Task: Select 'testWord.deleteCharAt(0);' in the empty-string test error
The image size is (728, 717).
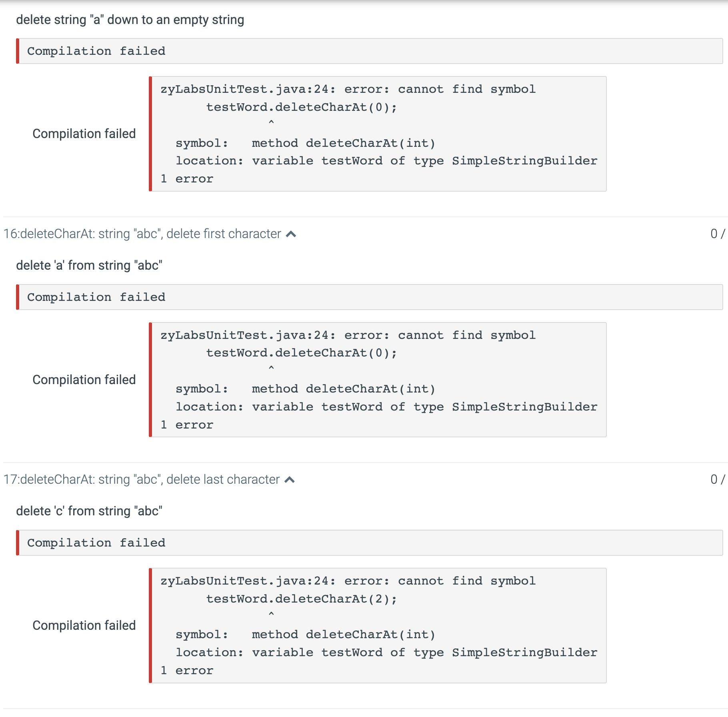Action: pos(302,107)
